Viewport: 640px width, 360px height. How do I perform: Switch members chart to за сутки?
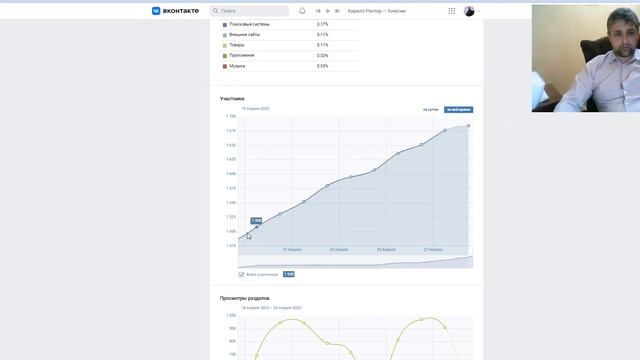[x=430, y=109]
